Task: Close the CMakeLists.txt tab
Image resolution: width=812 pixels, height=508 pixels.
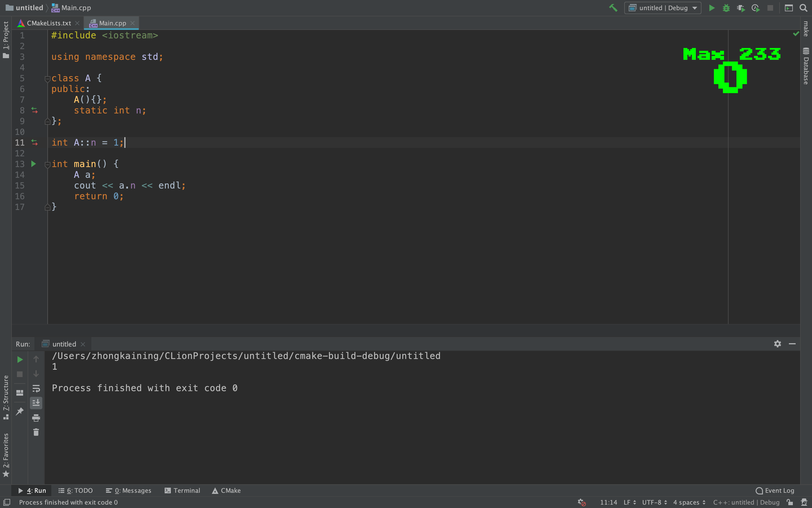Action: [77, 23]
